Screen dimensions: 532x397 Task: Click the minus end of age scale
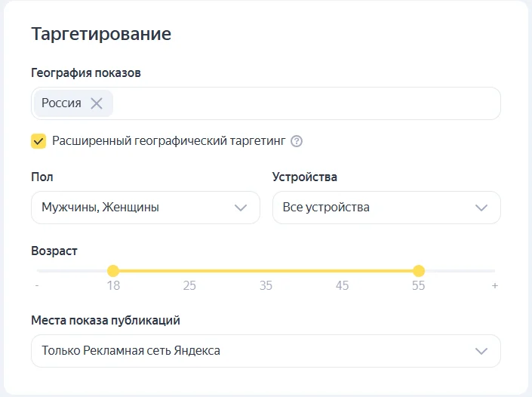click(37, 286)
